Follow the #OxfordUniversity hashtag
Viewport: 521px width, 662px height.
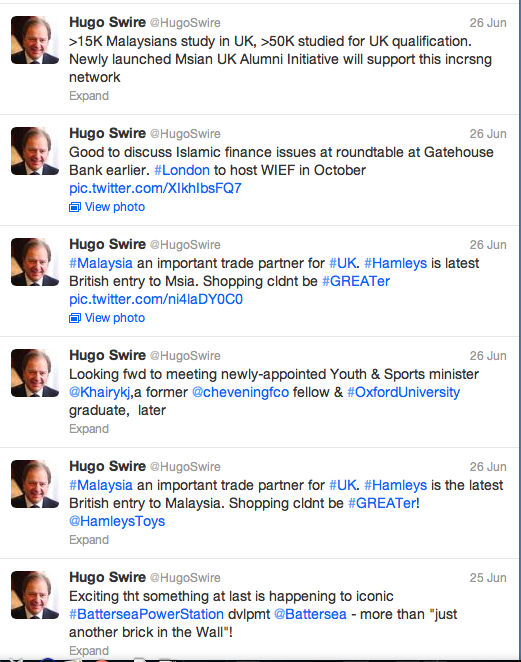tap(404, 392)
